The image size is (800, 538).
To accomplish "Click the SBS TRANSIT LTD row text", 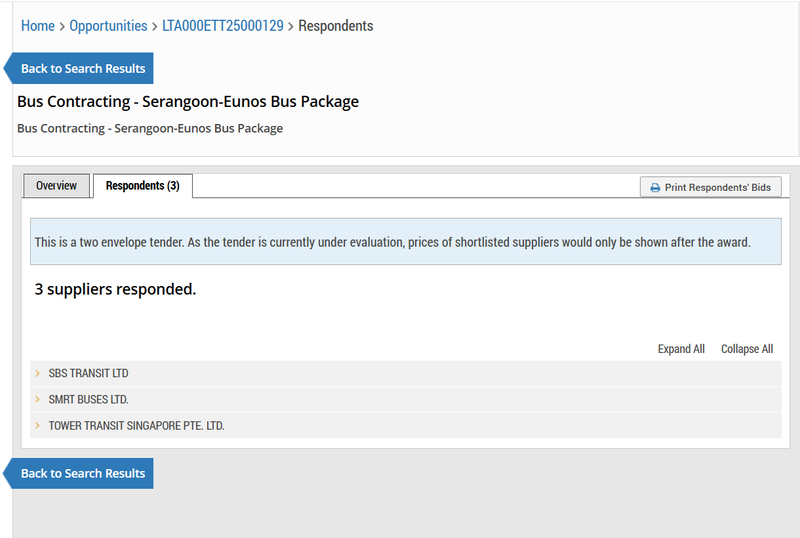I will tap(88, 374).
